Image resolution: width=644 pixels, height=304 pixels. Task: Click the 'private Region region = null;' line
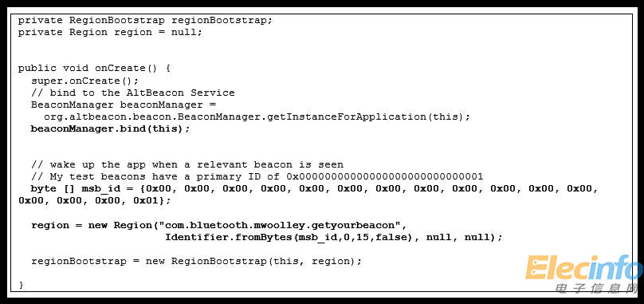click(x=110, y=33)
